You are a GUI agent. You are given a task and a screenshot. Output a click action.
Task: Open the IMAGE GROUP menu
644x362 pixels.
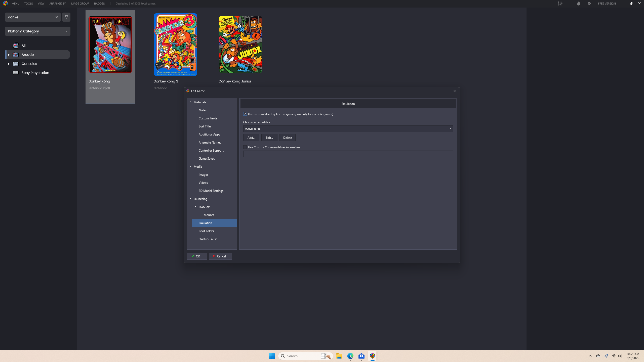80,4
